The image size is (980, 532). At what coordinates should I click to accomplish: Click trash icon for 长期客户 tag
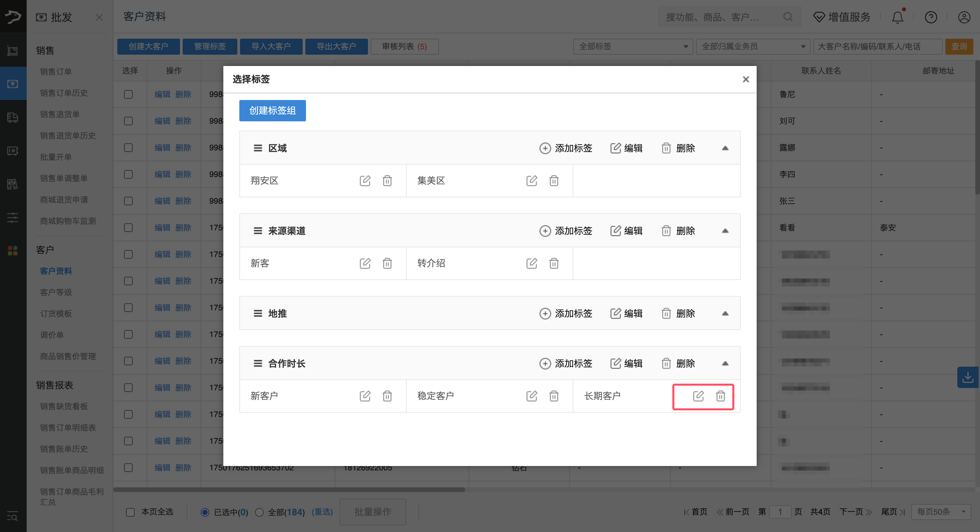tap(720, 396)
